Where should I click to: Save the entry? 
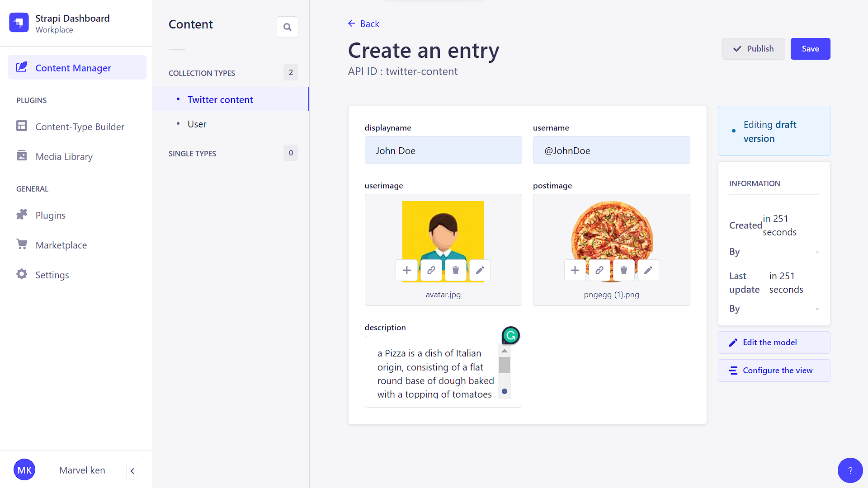[810, 49]
